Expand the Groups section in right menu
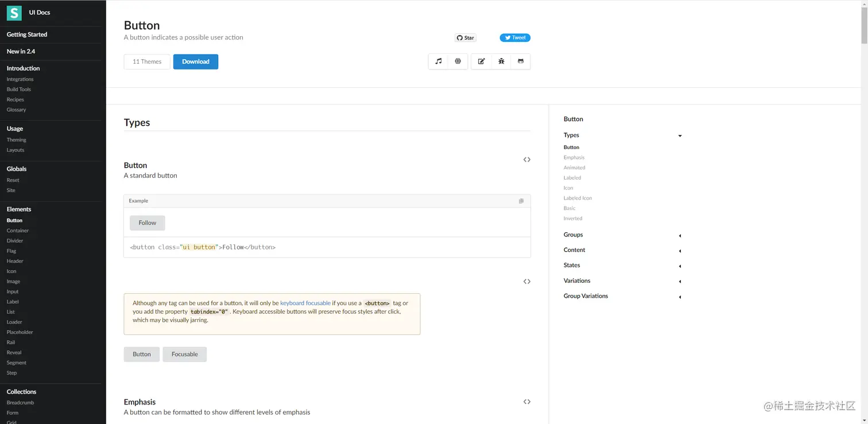 680,235
